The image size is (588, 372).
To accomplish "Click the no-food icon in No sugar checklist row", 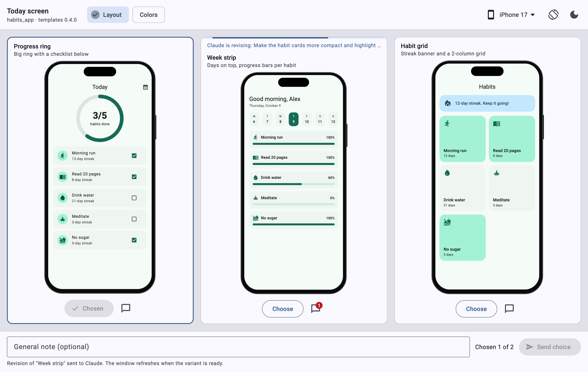I will [x=62, y=240].
